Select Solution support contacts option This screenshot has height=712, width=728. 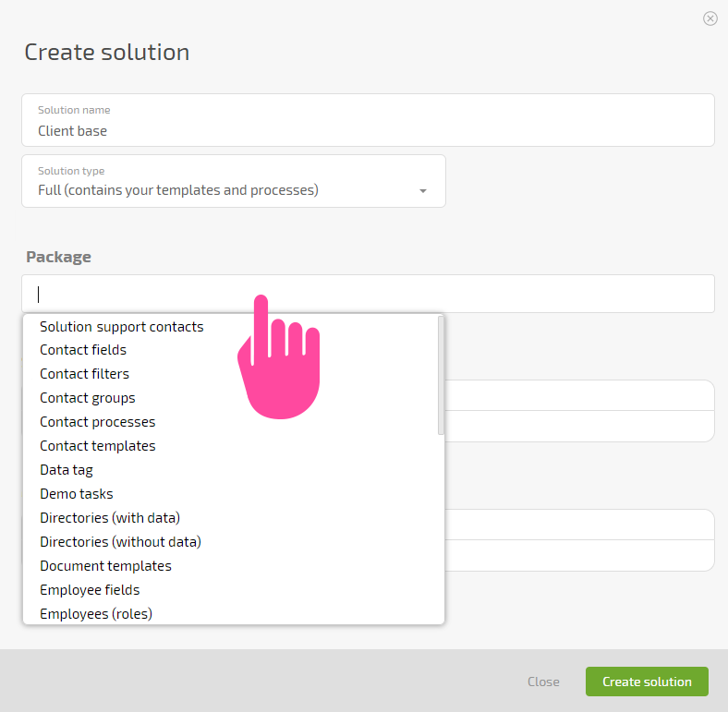[x=122, y=327]
